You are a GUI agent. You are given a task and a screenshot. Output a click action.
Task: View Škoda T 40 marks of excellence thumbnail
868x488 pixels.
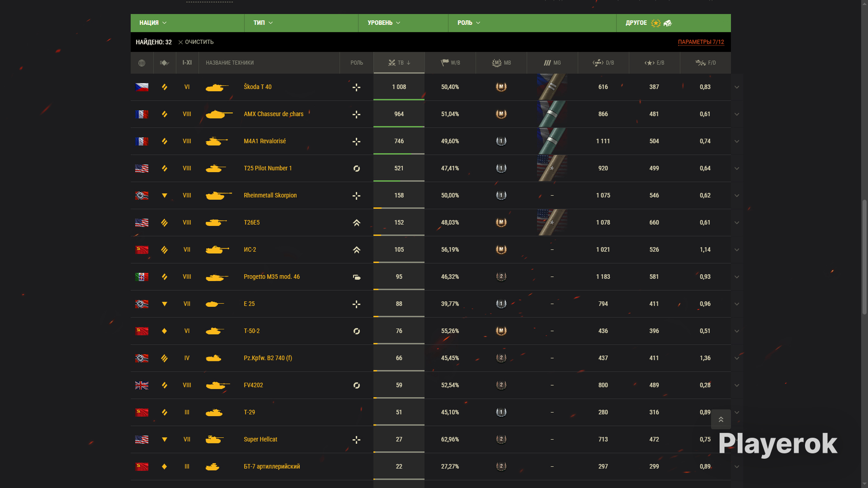tap(552, 87)
